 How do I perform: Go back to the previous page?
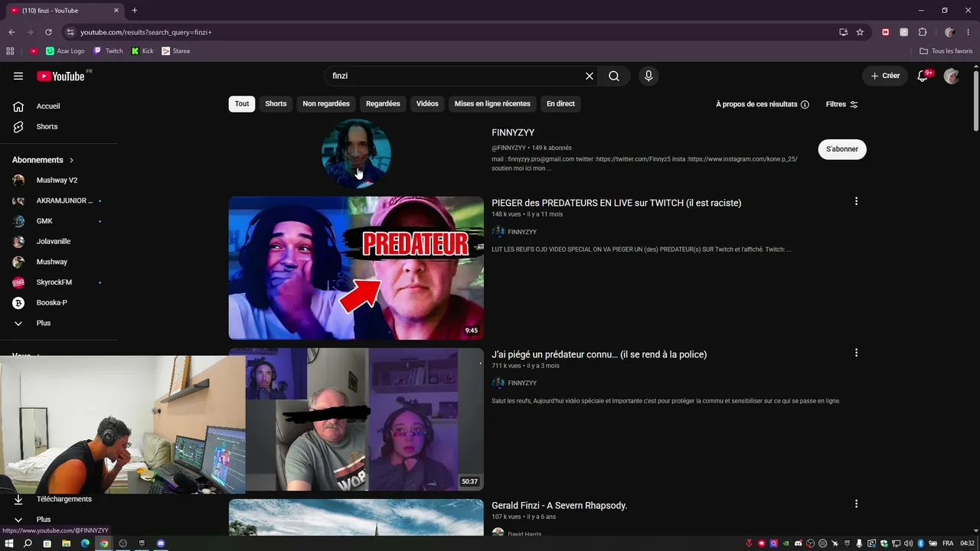(x=11, y=32)
